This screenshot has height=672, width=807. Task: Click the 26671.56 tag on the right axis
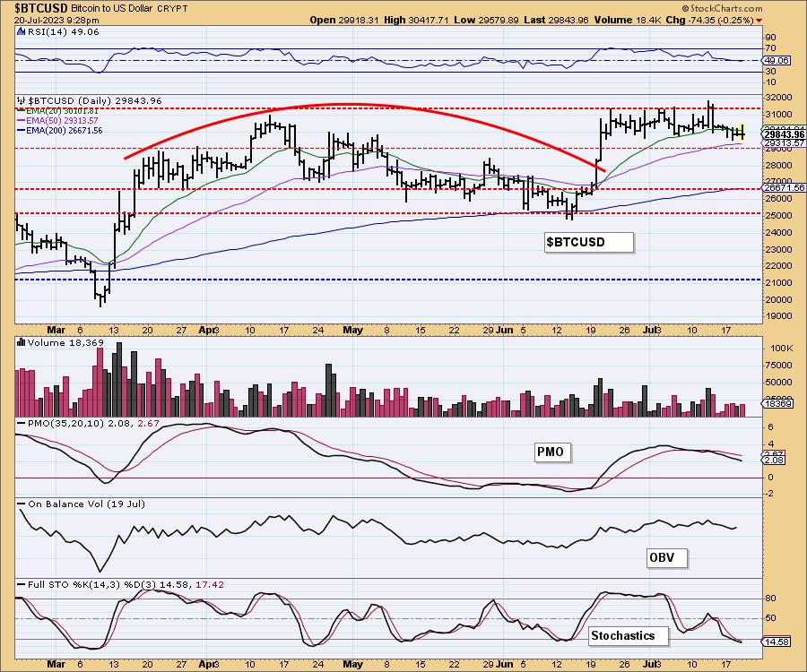(x=785, y=188)
